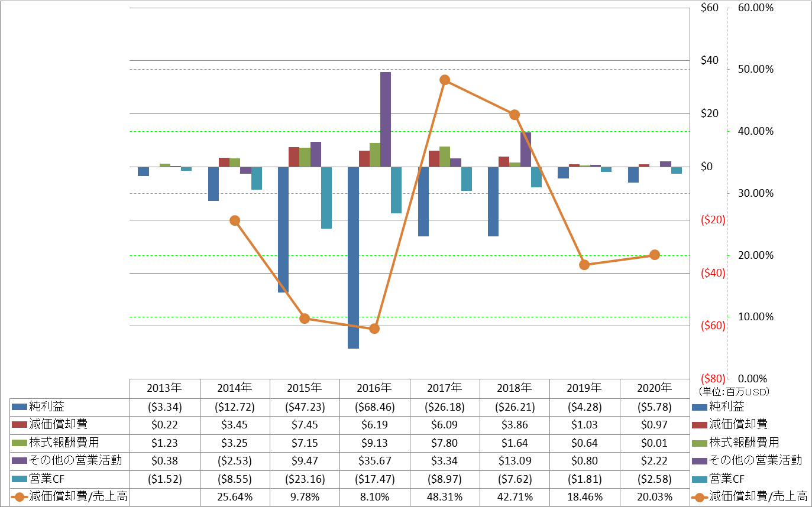
Task: Click the 30.00% secondary axis label
Action: [756, 193]
